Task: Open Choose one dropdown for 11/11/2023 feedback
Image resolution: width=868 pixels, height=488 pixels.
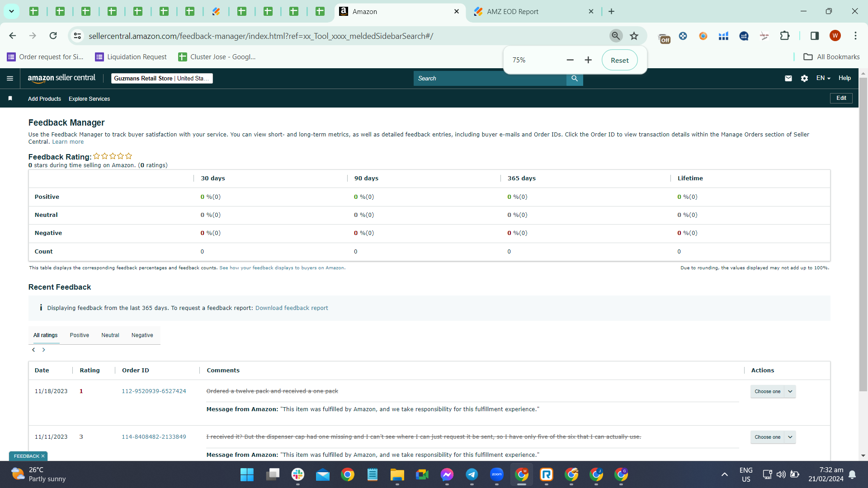Action: (773, 437)
